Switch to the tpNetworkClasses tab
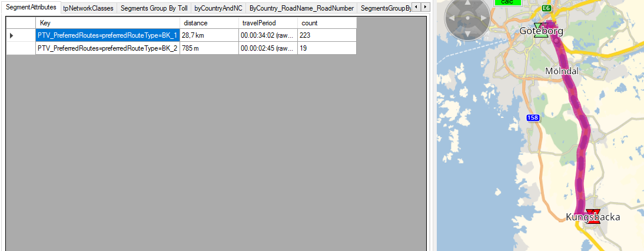The width and height of the screenshot is (644, 251). [x=88, y=8]
